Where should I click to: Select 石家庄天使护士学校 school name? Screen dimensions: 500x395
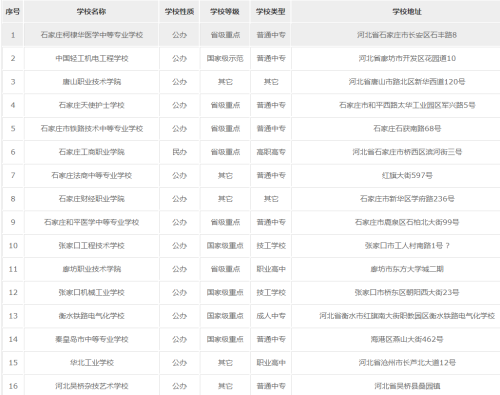(92, 105)
